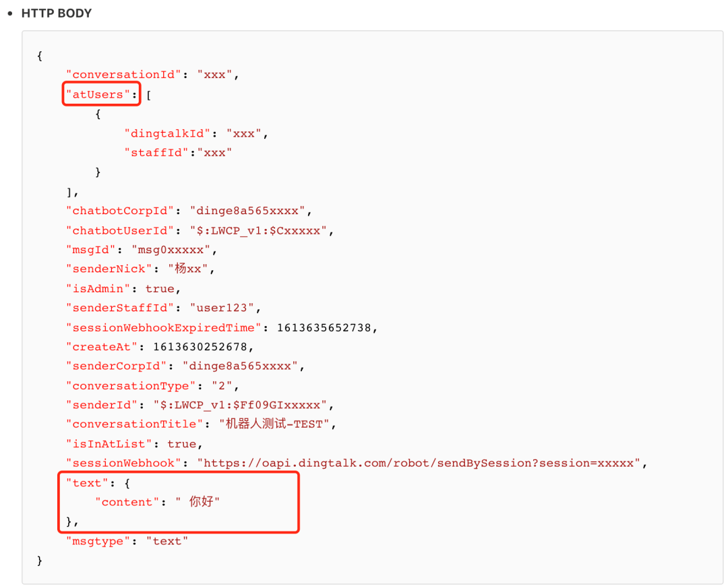This screenshot has height=588, width=728.
Task: Click the content value "你好"
Action: point(198,502)
